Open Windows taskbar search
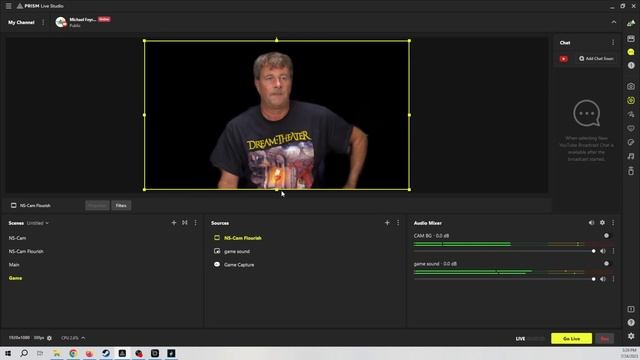640x360 pixels. click(x=24, y=353)
